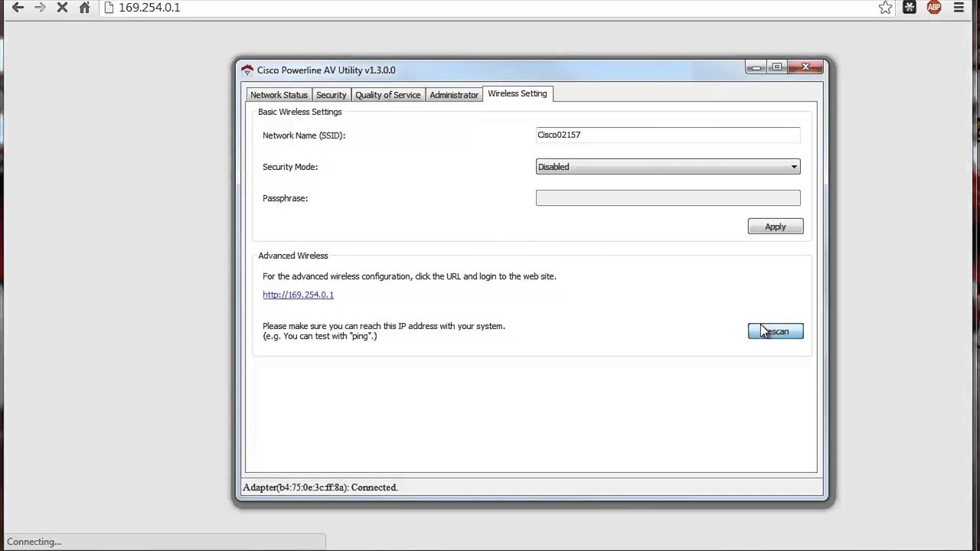Close the Cisco Powerline AV Utility window
This screenshot has height=551, width=980.
[805, 67]
